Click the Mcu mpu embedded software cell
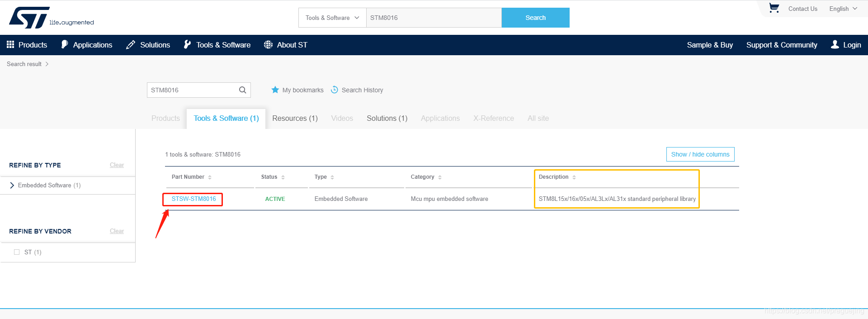The width and height of the screenshot is (868, 319). (x=449, y=199)
